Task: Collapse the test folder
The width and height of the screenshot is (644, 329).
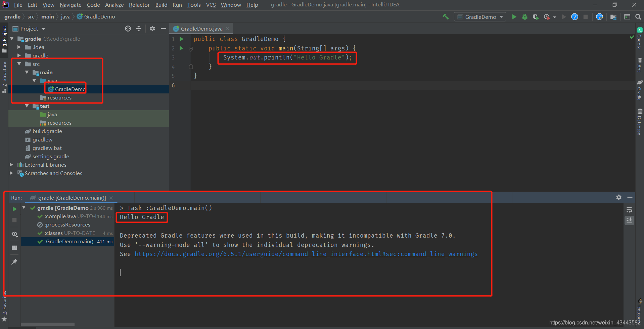Action: tap(27, 106)
